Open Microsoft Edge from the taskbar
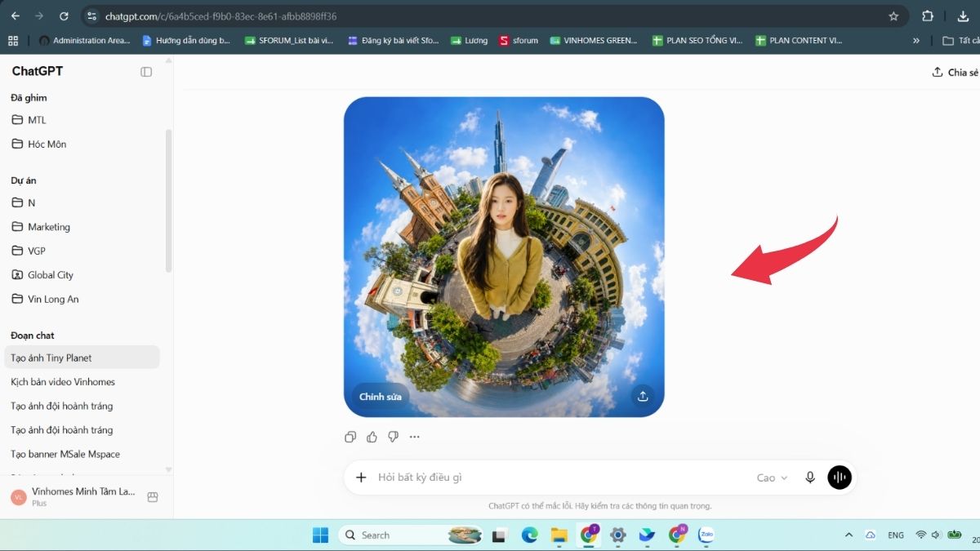 tap(529, 535)
